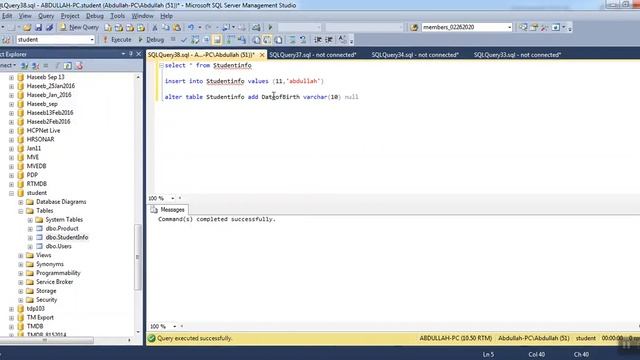The height and width of the screenshot is (360, 640).
Task: Toggle IntelliSense Enabled in the SQL toolbar
Action: [217, 40]
